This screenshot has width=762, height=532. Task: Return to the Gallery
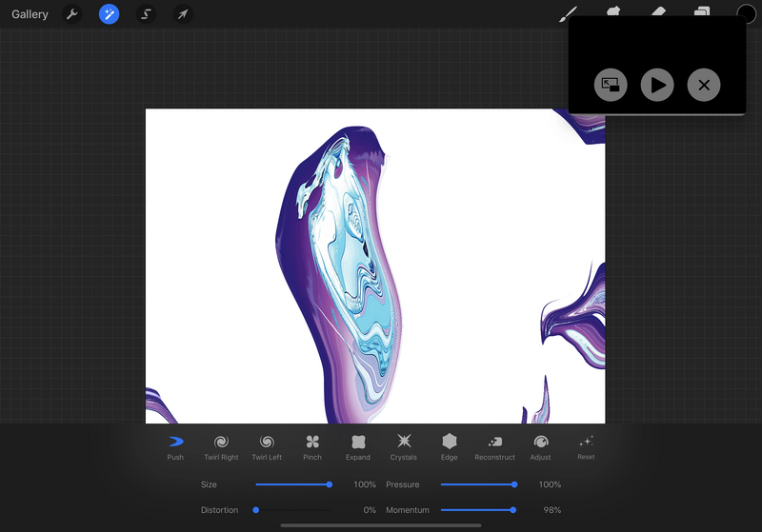click(x=30, y=14)
